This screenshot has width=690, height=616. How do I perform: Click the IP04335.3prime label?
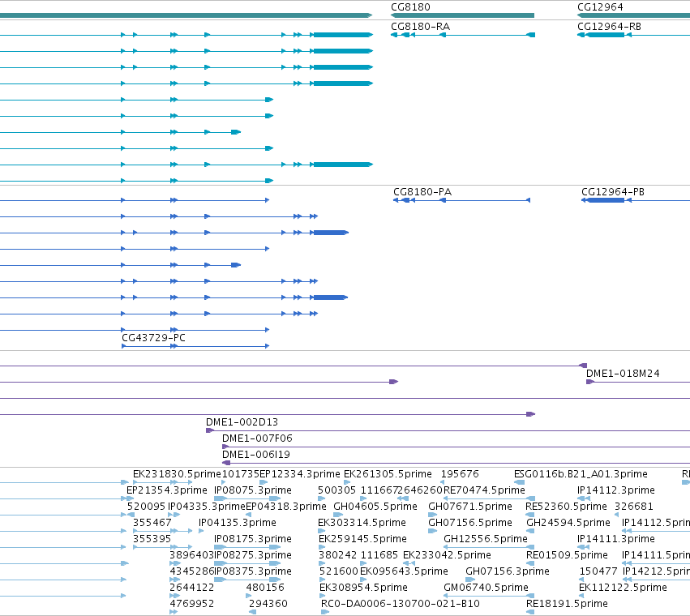click(x=207, y=507)
